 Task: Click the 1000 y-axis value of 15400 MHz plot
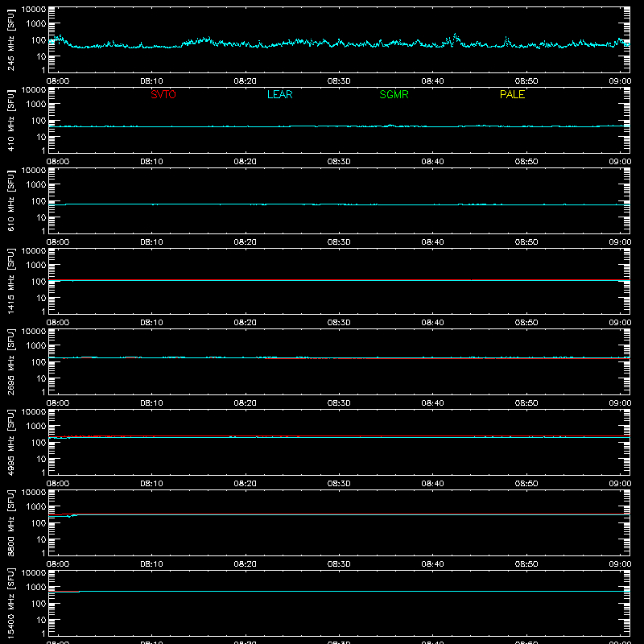tap(36, 588)
